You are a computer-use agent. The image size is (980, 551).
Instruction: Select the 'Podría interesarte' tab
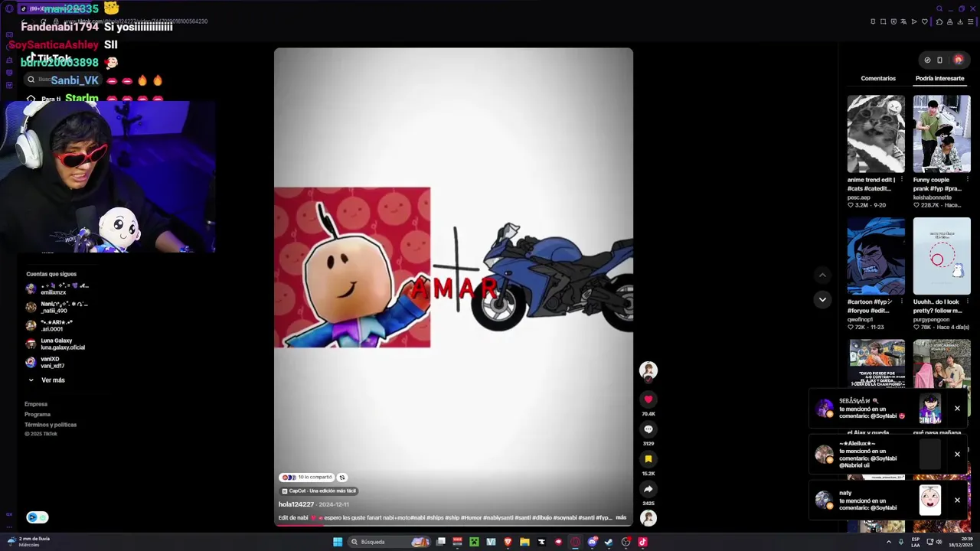939,79
